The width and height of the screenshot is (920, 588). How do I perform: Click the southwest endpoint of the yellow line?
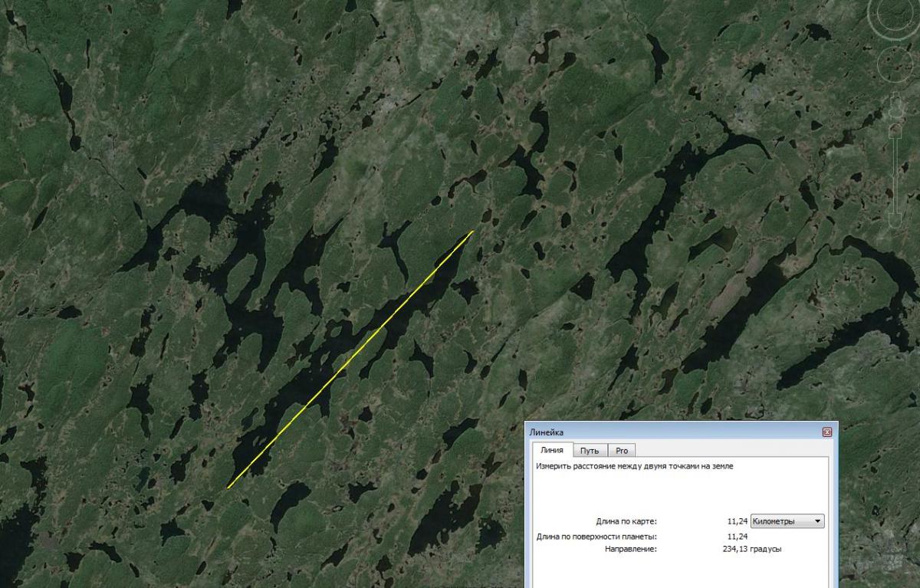228,488
